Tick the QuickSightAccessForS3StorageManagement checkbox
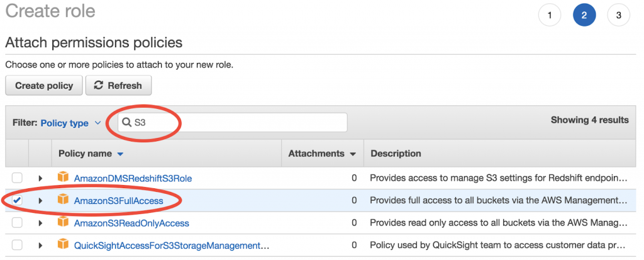Viewport: 644px width, 260px height. point(17,245)
